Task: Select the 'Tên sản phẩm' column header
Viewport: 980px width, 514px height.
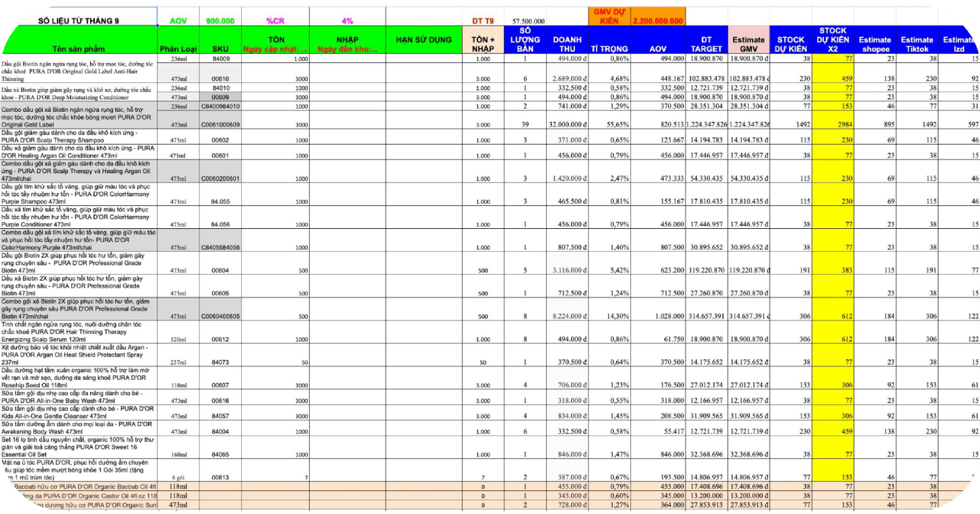Action: (x=79, y=41)
